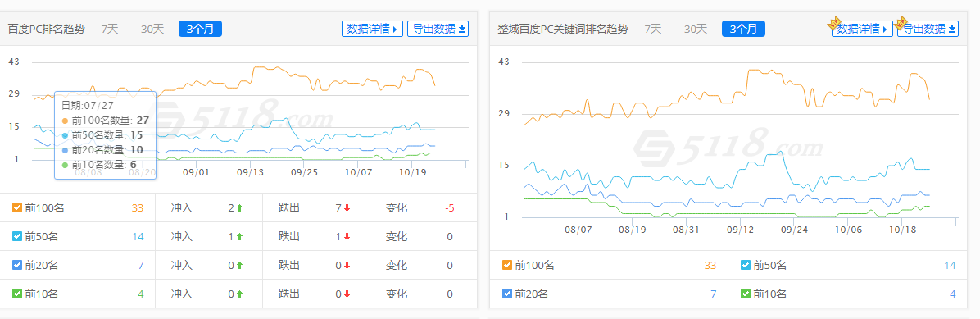Click the crown icon on right 导出数据
The width and height of the screenshot is (980, 319).
coord(901,23)
